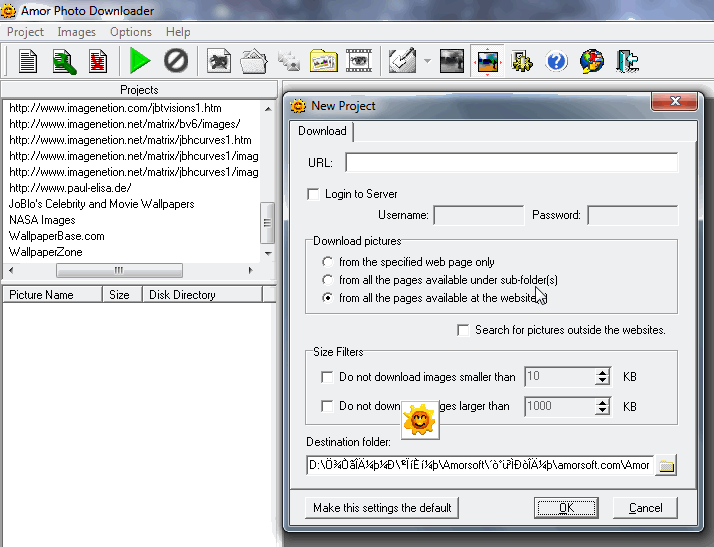Click Amor Photo Downloader title bar sun icon
Screen dimensions: 714x547
(x=8, y=11)
